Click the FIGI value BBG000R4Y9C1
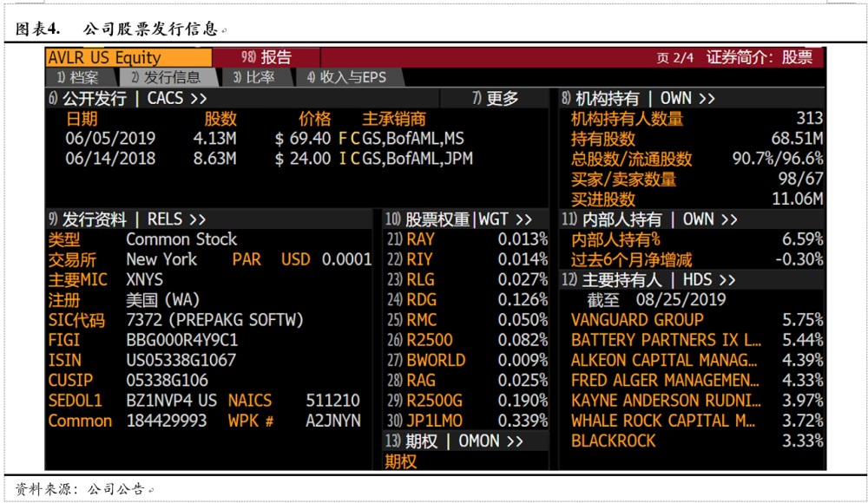The image size is (868, 503). (181, 340)
